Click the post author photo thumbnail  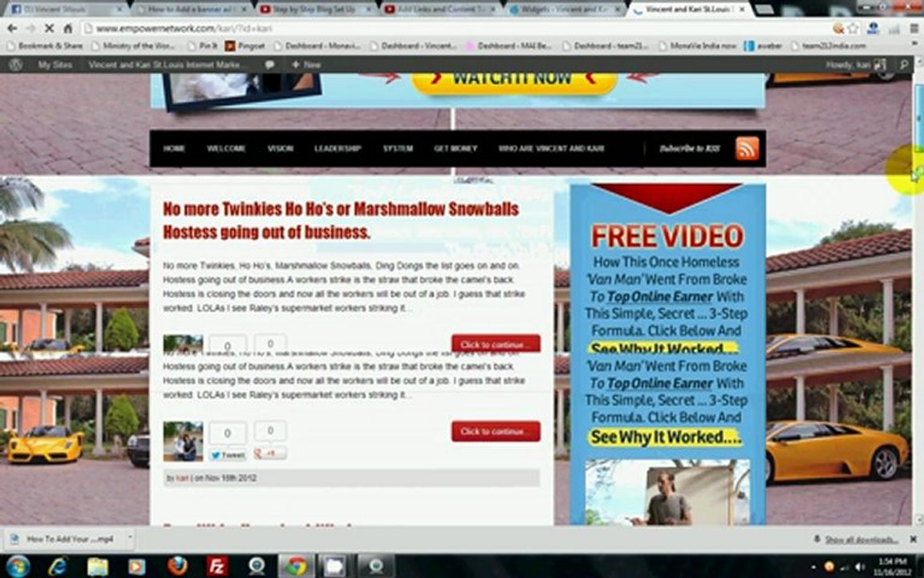click(183, 442)
